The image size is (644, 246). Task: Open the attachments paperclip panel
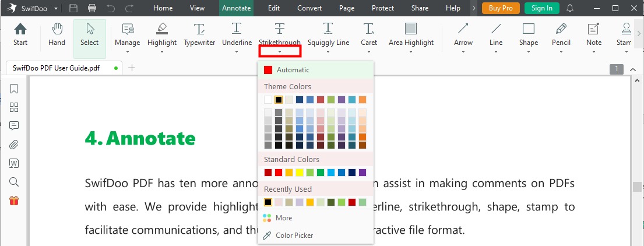point(14,145)
